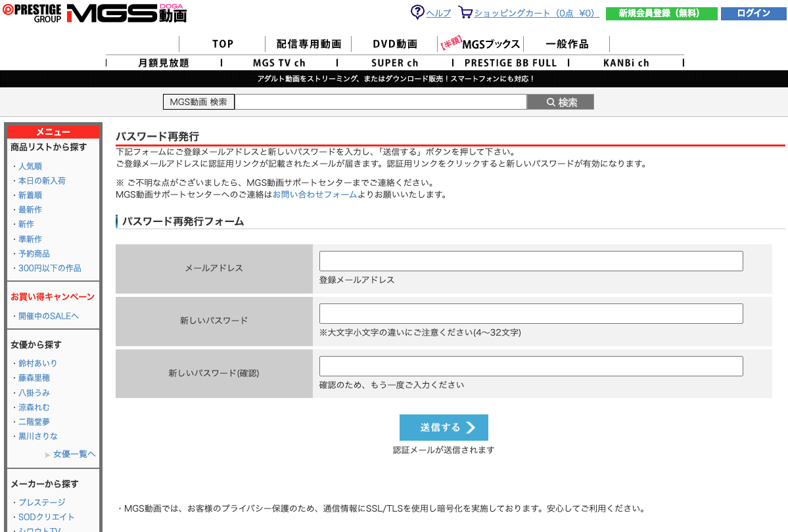Open 準新作 in the sidebar
788x532 pixels.
pos(30,239)
